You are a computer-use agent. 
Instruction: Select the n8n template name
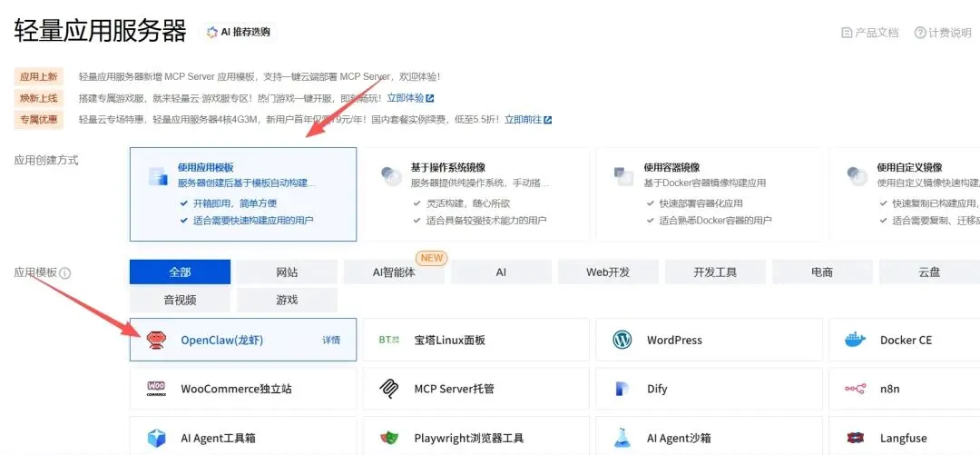[x=890, y=390]
